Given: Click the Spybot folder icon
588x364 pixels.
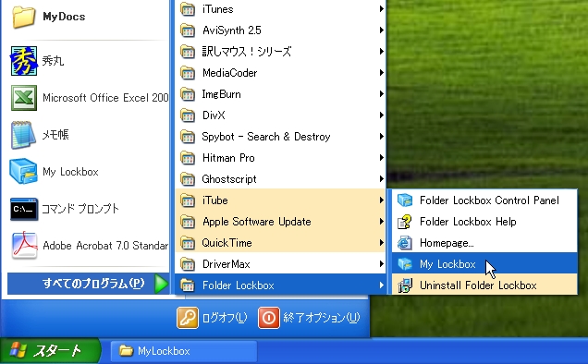Looking at the screenshot, I should point(188,137).
